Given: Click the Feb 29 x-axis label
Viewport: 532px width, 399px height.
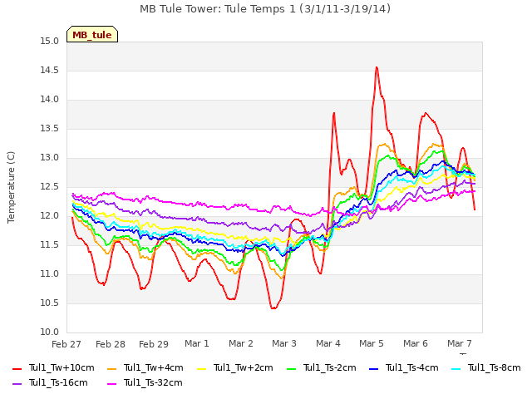Looking at the screenshot, I should (x=154, y=344).
